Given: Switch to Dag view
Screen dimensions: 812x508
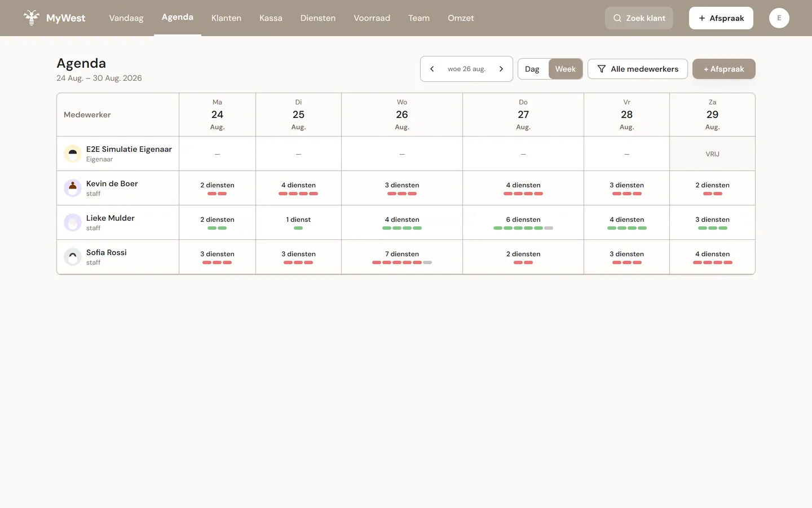Looking at the screenshot, I should coord(532,69).
